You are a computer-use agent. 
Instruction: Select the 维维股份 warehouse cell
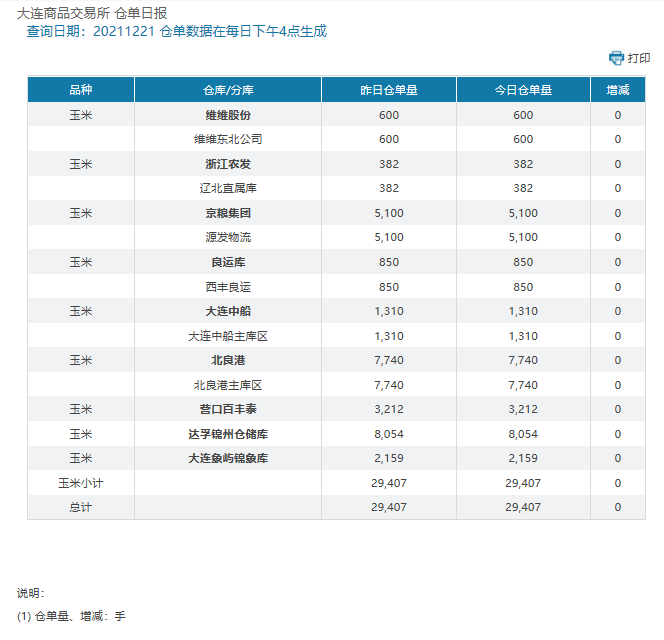pyautogui.click(x=228, y=115)
